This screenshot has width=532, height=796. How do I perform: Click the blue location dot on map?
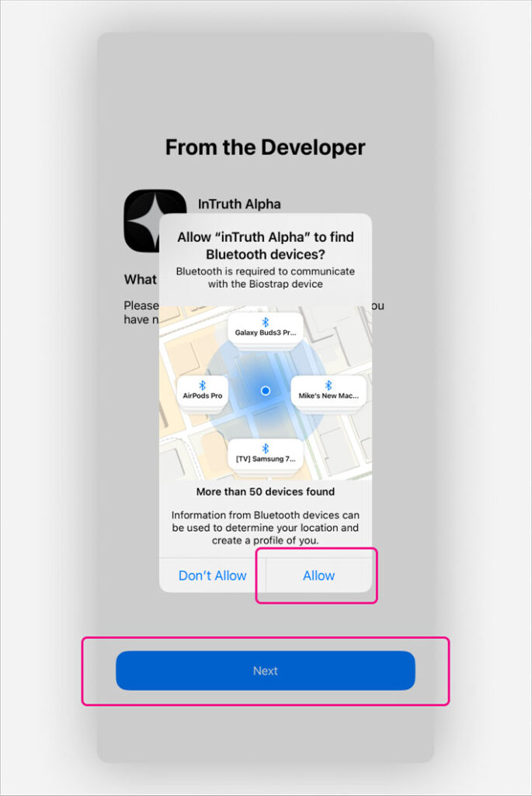click(x=266, y=390)
